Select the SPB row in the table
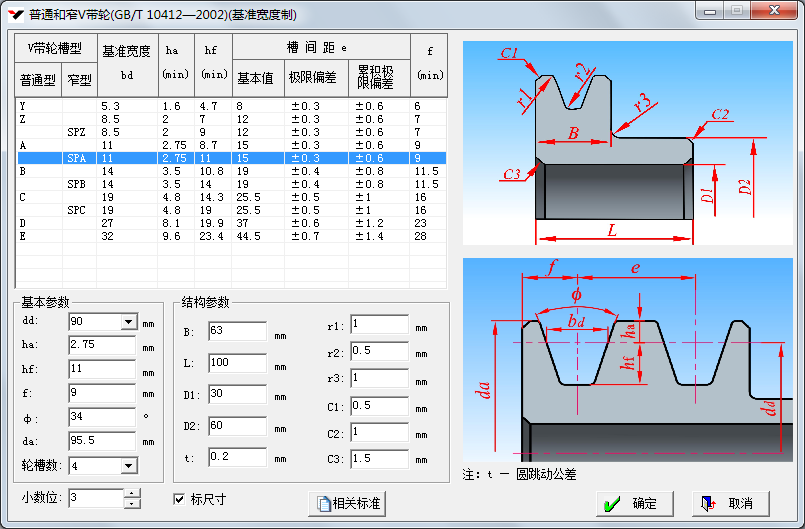 click(x=78, y=184)
